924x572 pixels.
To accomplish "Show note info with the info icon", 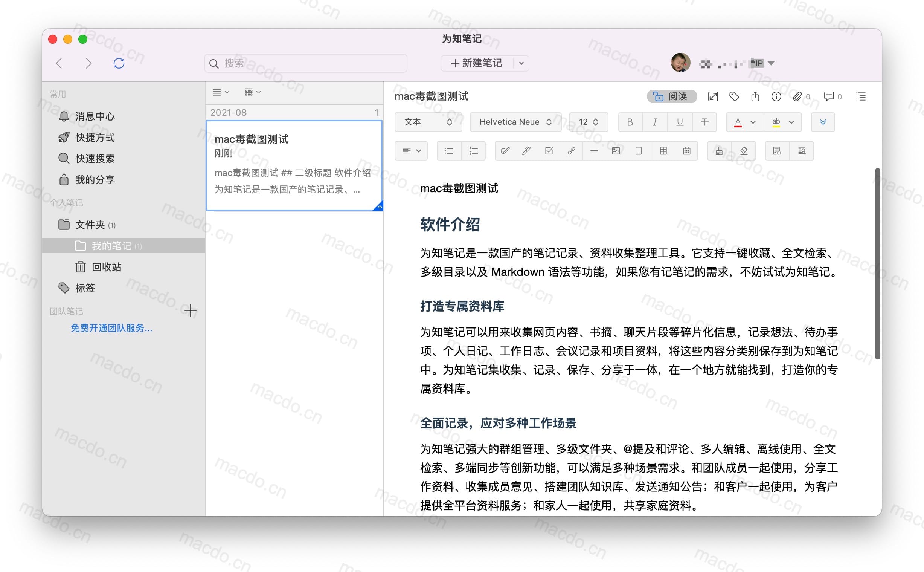I will pos(776,96).
